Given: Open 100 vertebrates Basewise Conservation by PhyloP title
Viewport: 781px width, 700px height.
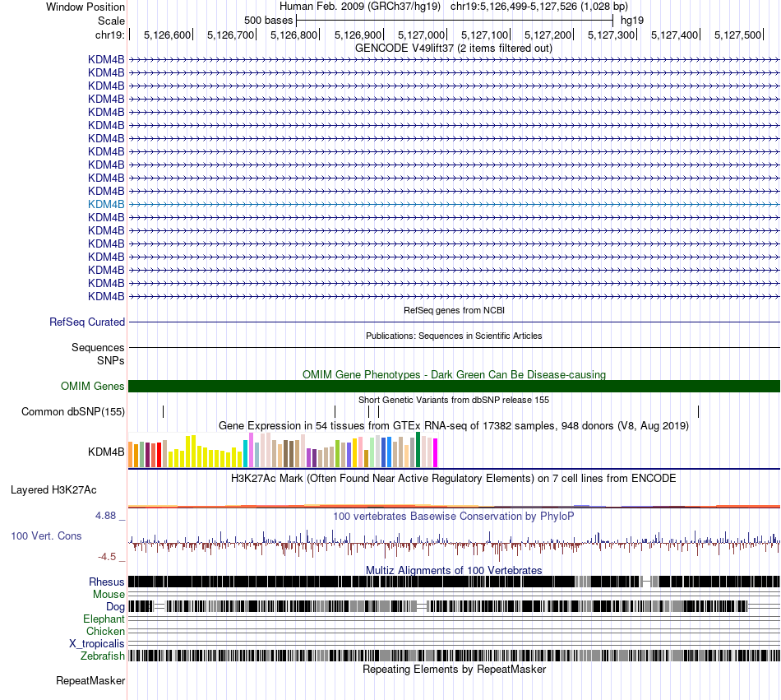Looking at the screenshot, I should pos(454,516).
